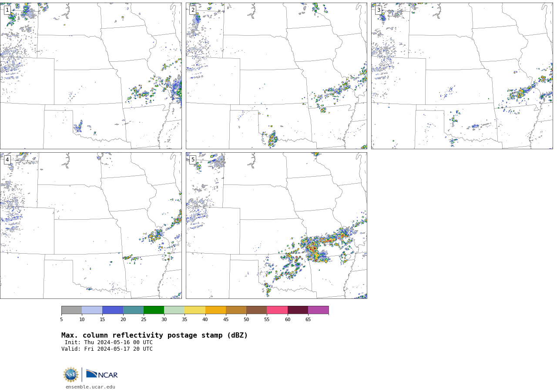Click the tan 45-50 dBZ swatch
Viewport: 557px width, 392px height.
(236, 310)
